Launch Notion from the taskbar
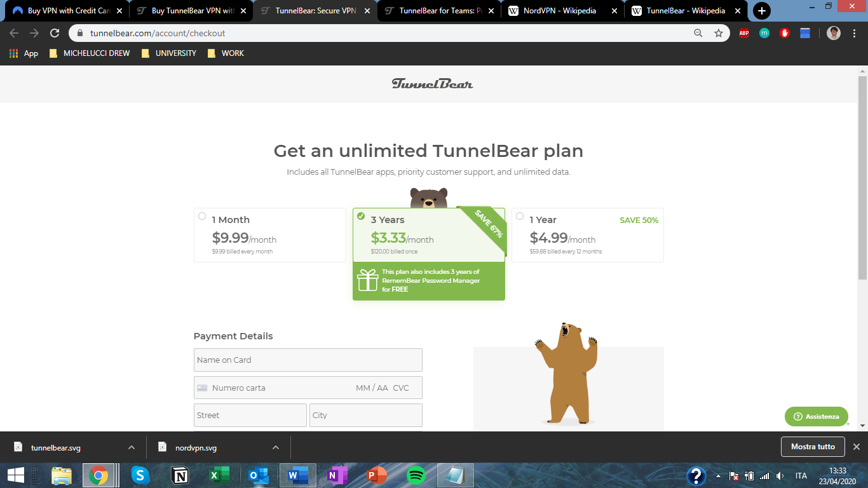The image size is (868, 488). (180, 475)
